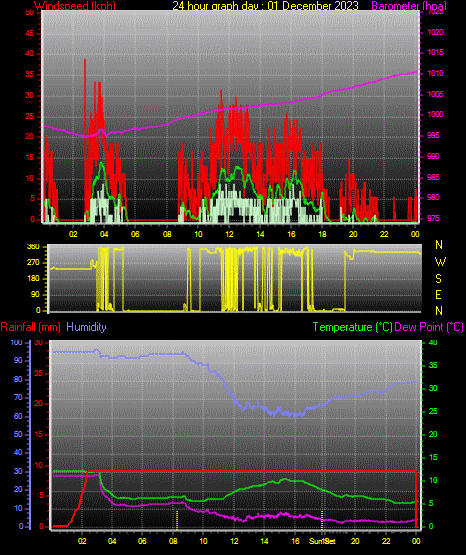Click the 40 value on temperature axis

(x=433, y=342)
